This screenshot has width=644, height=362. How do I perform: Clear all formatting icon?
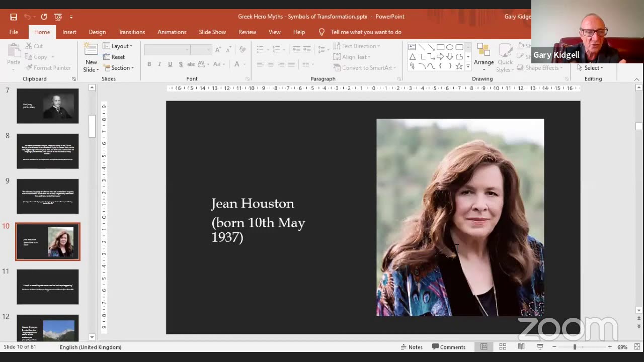(x=243, y=50)
